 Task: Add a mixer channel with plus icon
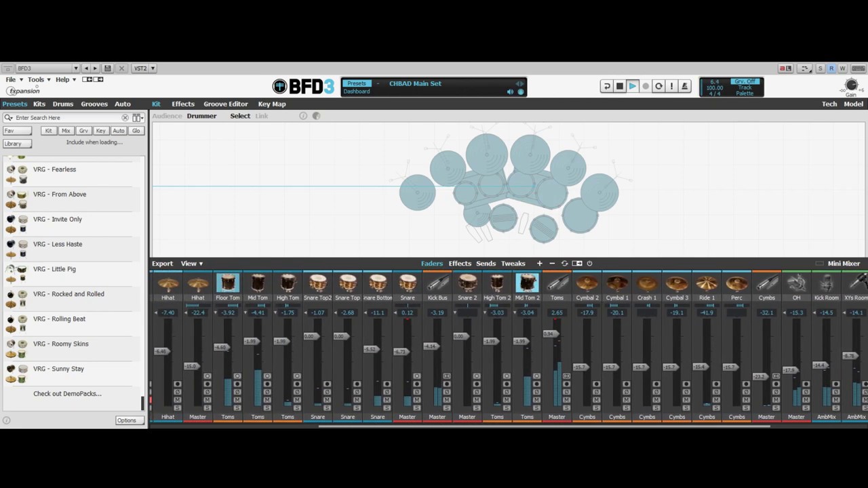pyautogui.click(x=540, y=264)
